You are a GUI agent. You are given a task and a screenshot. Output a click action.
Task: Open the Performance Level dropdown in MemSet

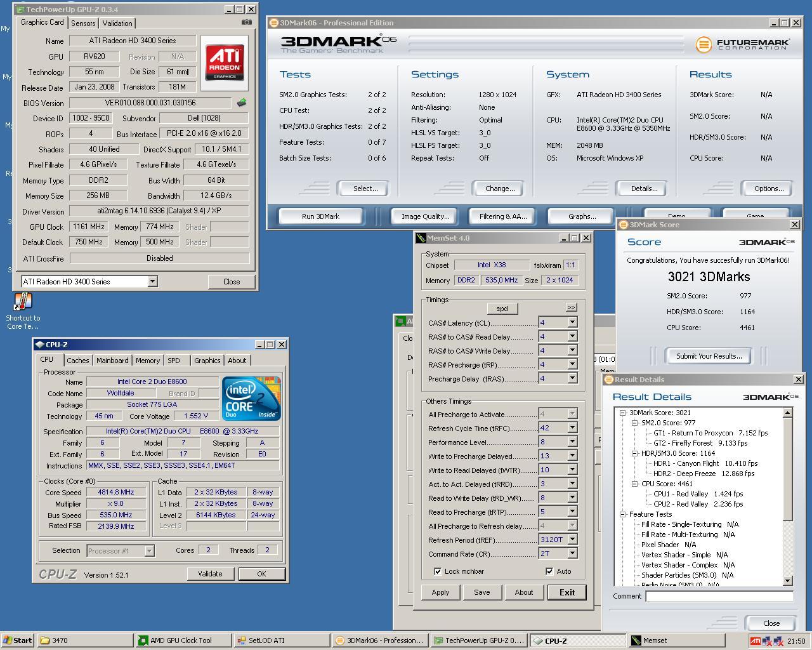(x=572, y=442)
